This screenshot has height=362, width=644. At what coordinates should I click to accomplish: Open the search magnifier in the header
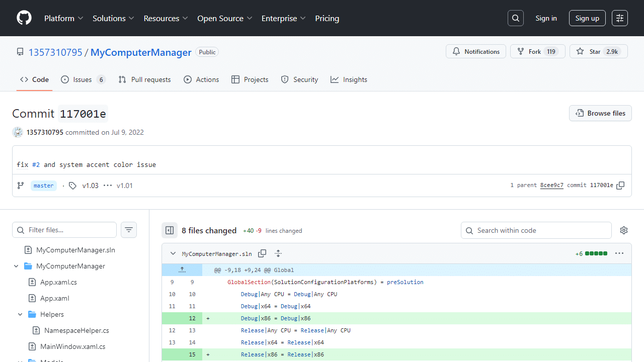pyautogui.click(x=516, y=18)
